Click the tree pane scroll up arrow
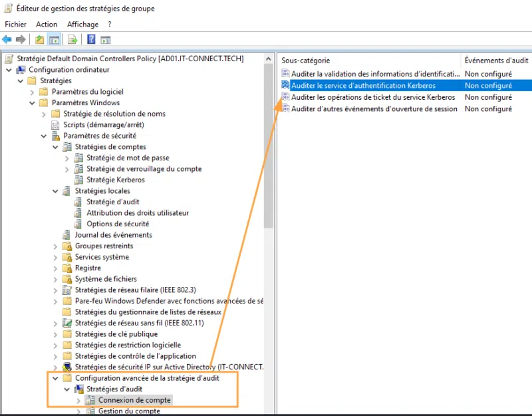 tap(269, 59)
